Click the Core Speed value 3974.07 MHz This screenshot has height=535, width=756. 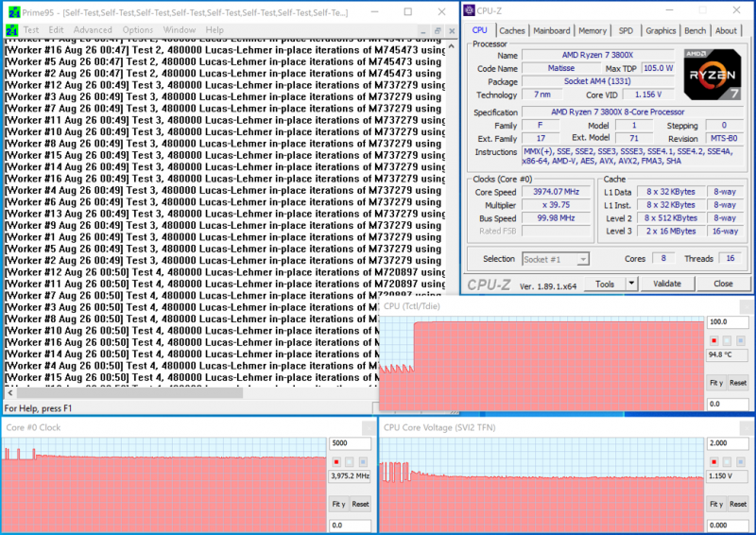[556, 192]
